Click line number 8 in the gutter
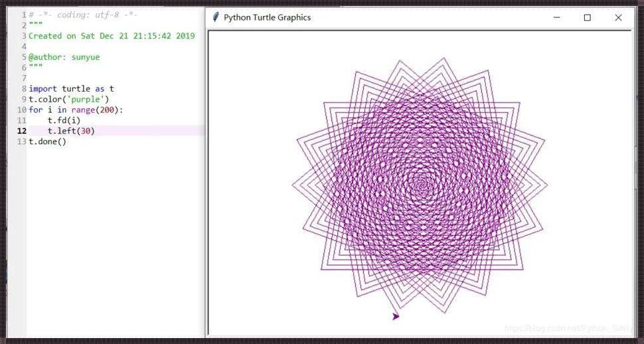644x344 pixels. tap(24, 88)
